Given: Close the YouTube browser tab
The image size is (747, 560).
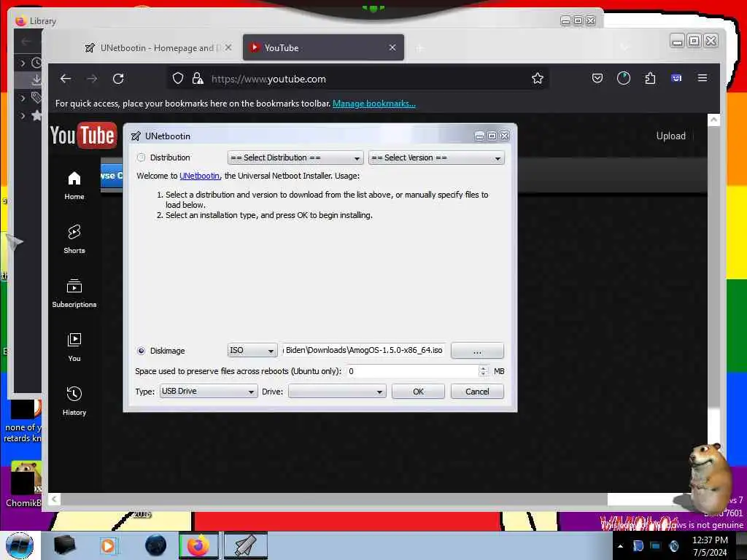Looking at the screenshot, I should (x=392, y=47).
